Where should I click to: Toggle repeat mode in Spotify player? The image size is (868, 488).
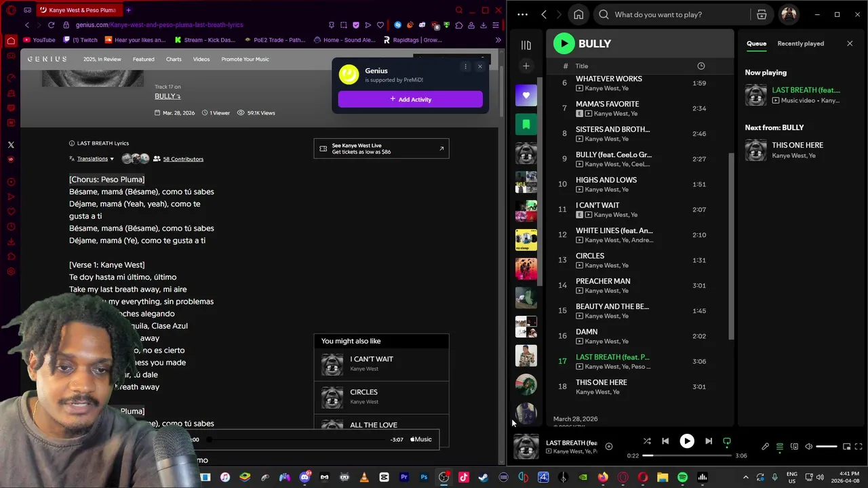tap(727, 441)
